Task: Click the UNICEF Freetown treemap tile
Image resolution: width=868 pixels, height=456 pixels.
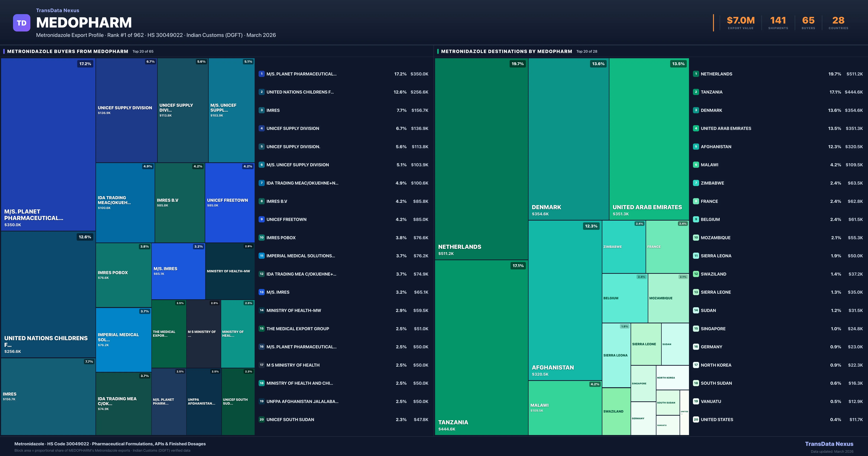Action: (229, 202)
